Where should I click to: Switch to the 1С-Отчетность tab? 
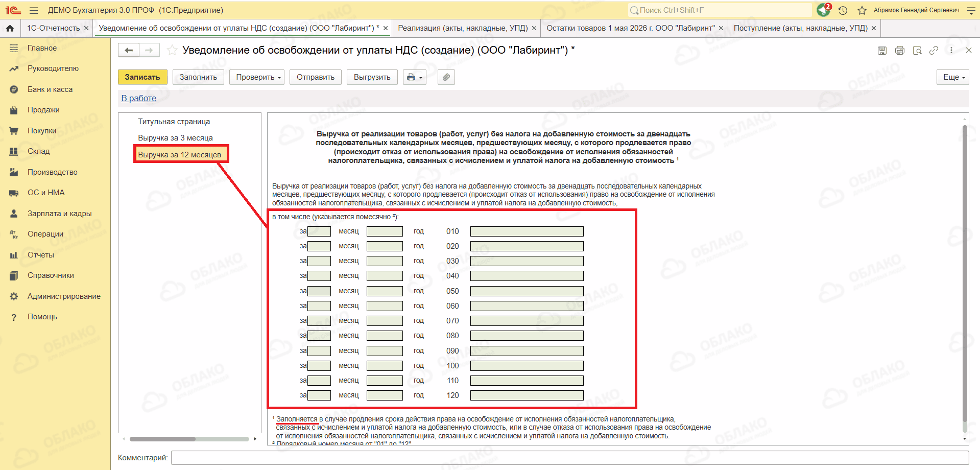[54, 28]
